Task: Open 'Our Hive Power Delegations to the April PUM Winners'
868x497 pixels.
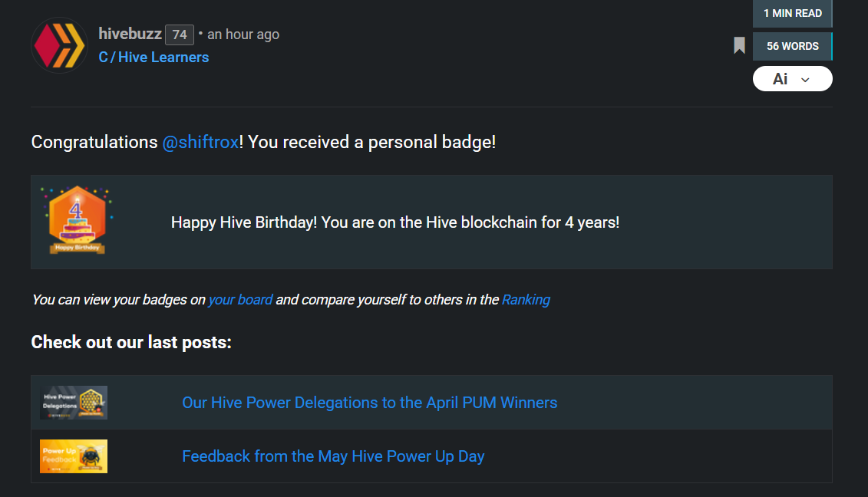Action: 370,403
